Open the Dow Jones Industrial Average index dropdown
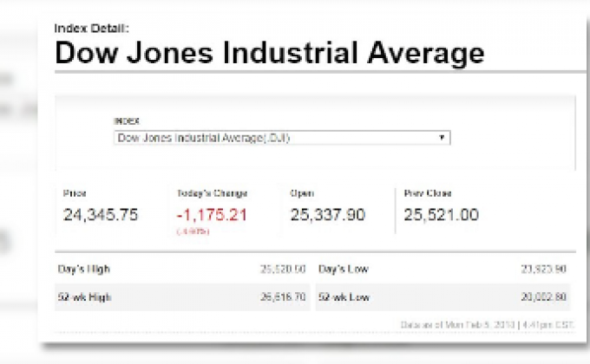The height and width of the screenshot is (364, 590). coord(281,137)
